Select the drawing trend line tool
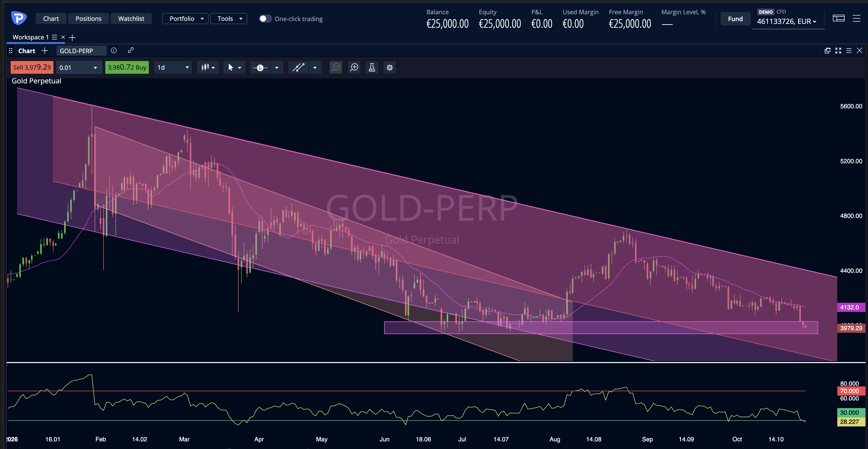Screen dimensions: 868x449 (298, 67)
